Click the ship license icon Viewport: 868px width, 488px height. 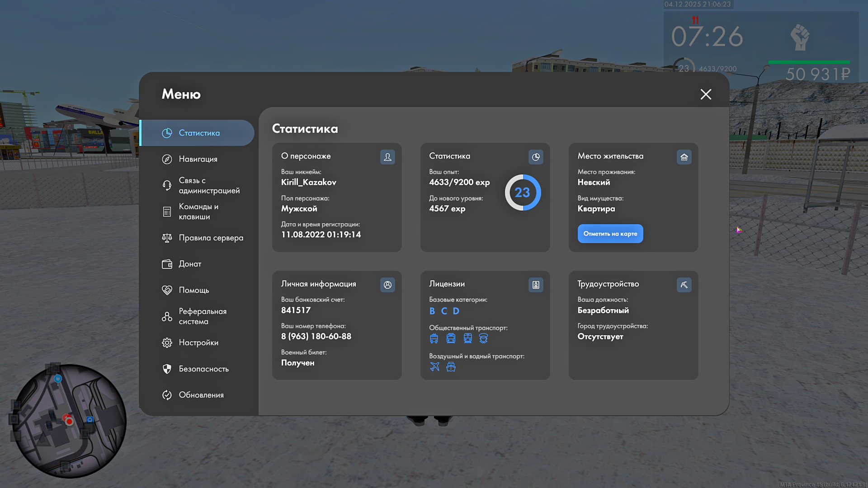pyautogui.click(x=451, y=366)
